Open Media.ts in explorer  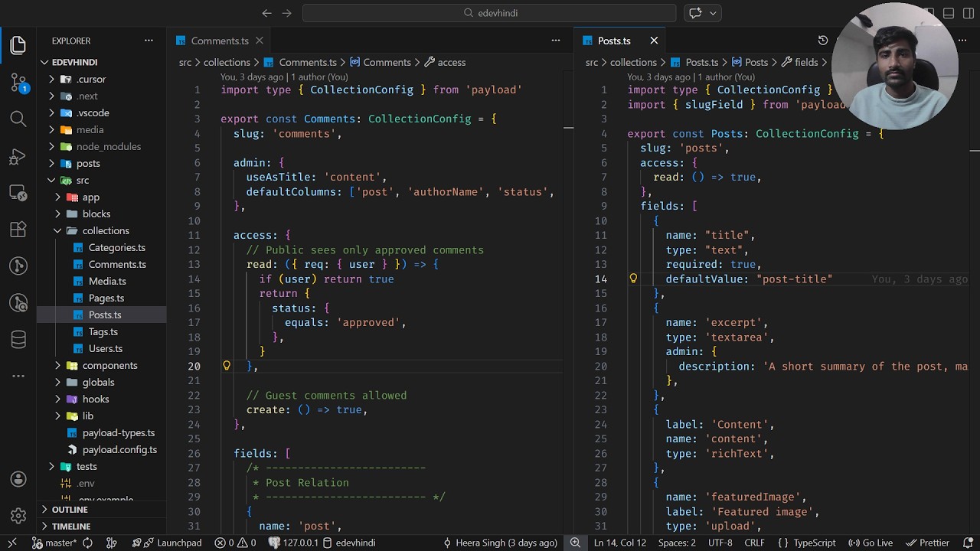pyautogui.click(x=107, y=281)
